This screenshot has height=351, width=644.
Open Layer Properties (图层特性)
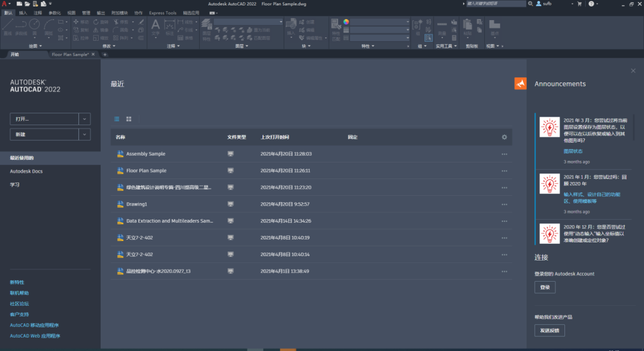click(x=206, y=29)
